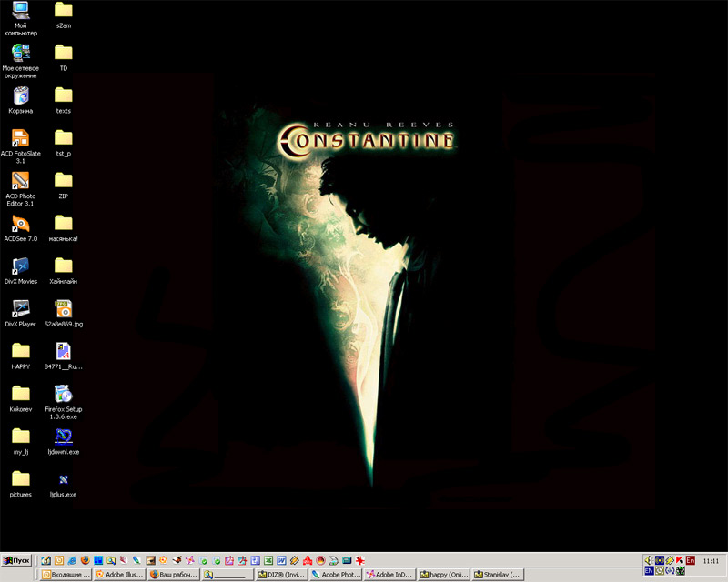Select the sZam folder

(64, 15)
